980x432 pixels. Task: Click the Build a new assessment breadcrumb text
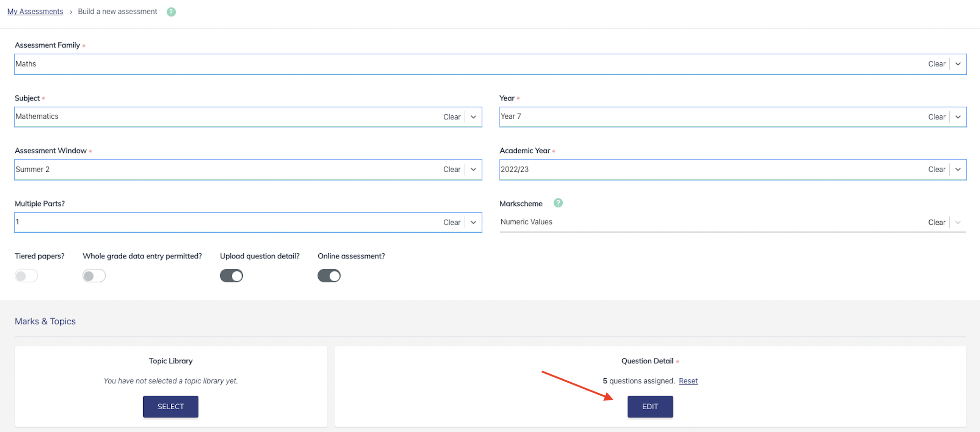point(117,11)
